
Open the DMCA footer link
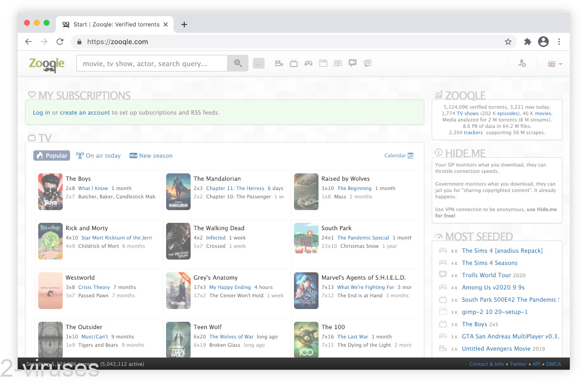click(554, 364)
